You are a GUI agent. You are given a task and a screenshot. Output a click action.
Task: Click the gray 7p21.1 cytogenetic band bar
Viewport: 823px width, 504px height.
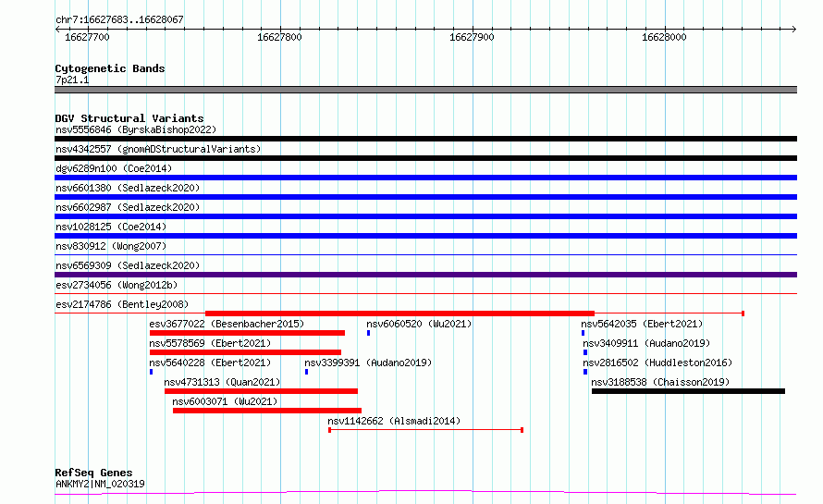click(425, 90)
